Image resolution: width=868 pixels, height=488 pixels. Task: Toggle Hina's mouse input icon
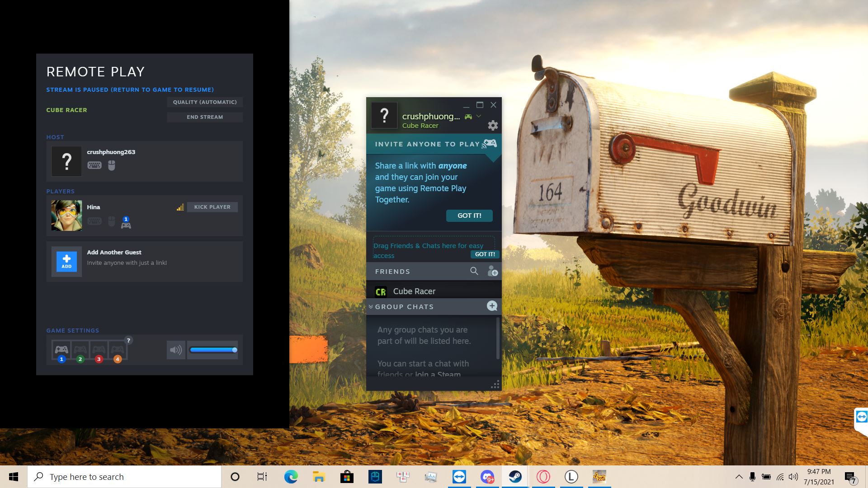click(x=112, y=221)
